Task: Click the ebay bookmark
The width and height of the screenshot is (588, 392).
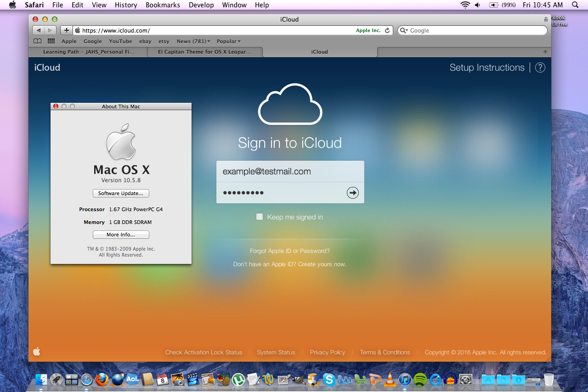Action: 145,41
